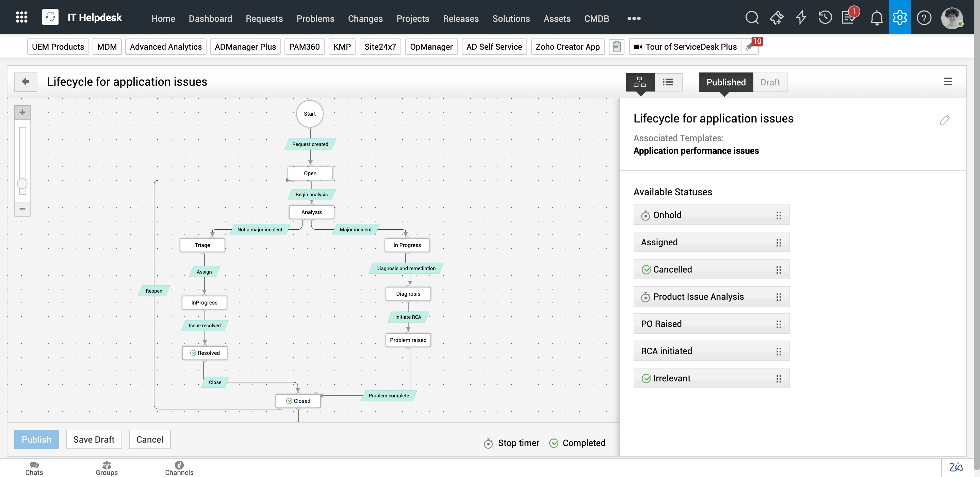The image size is (980, 477).
Task: Click Save Draft for the lifecycle
Action: point(94,439)
